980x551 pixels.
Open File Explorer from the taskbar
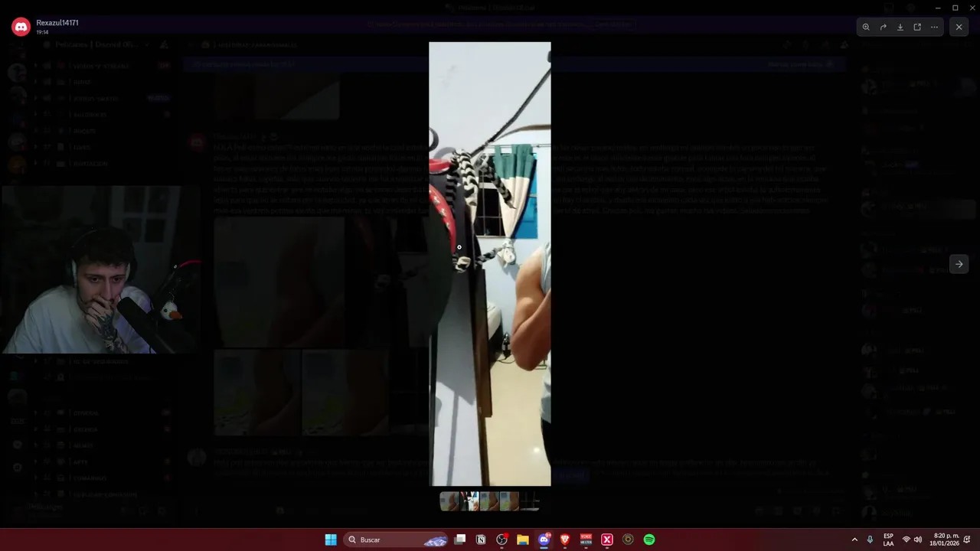pyautogui.click(x=523, y=540)
